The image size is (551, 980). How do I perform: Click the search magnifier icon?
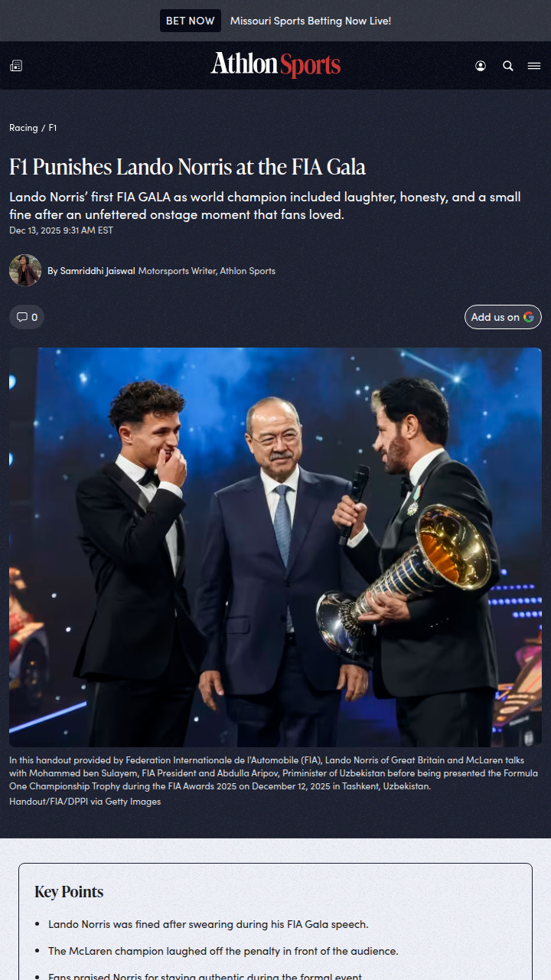tap(508, 66)
